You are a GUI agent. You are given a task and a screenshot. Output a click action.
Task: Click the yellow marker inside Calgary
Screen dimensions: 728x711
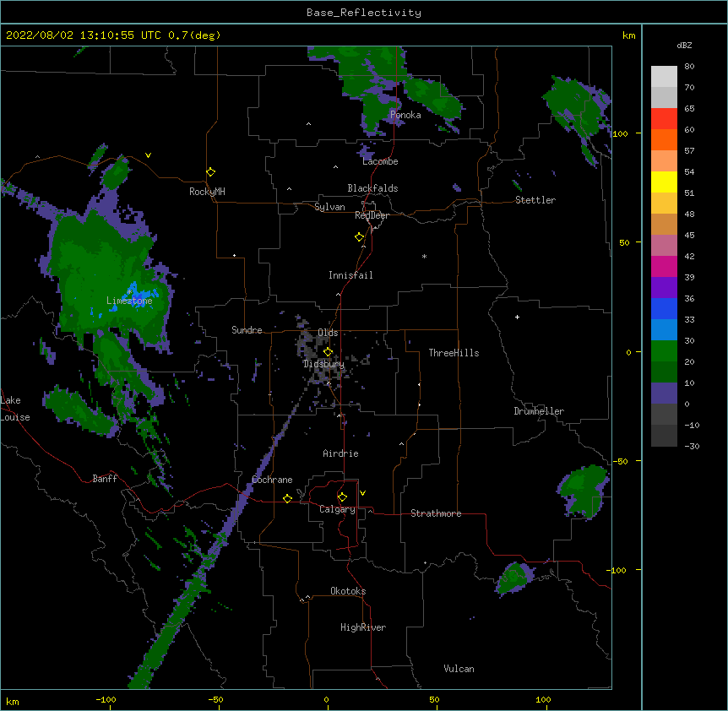coord(342,497)
